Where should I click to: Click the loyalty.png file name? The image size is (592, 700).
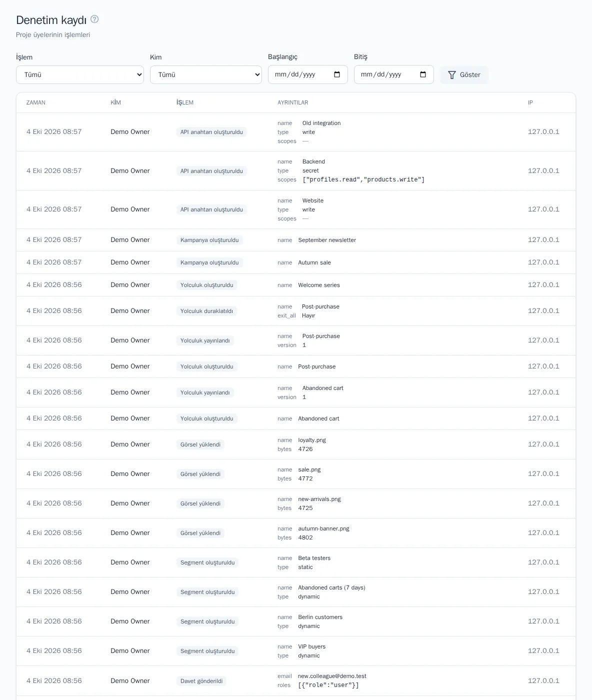[x=312, y=440]
